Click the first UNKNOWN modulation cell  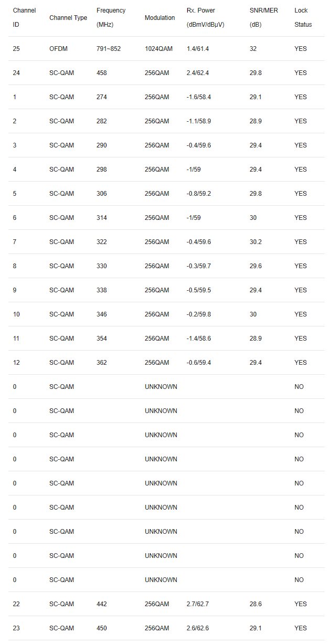click(x=161, y=387)
